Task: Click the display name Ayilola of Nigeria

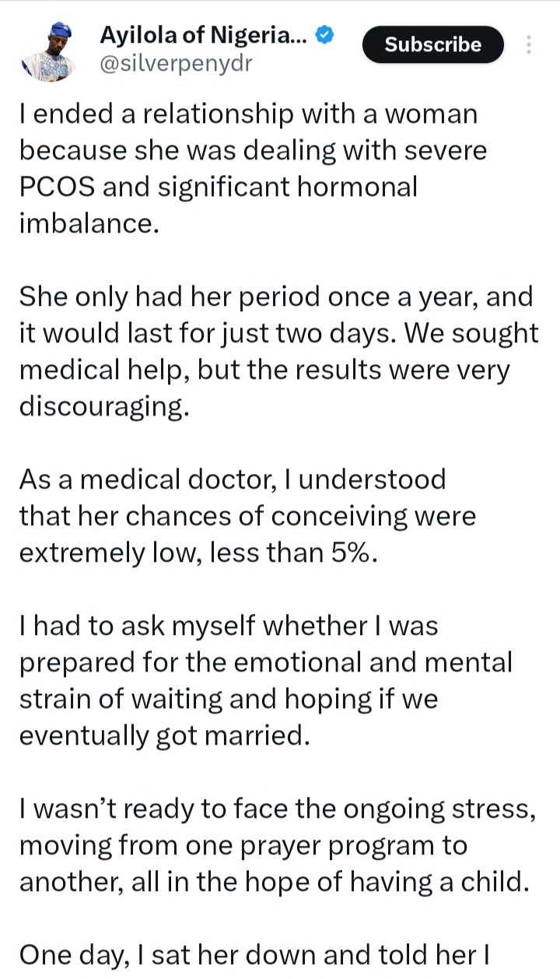Action: [x=205, y=35]
